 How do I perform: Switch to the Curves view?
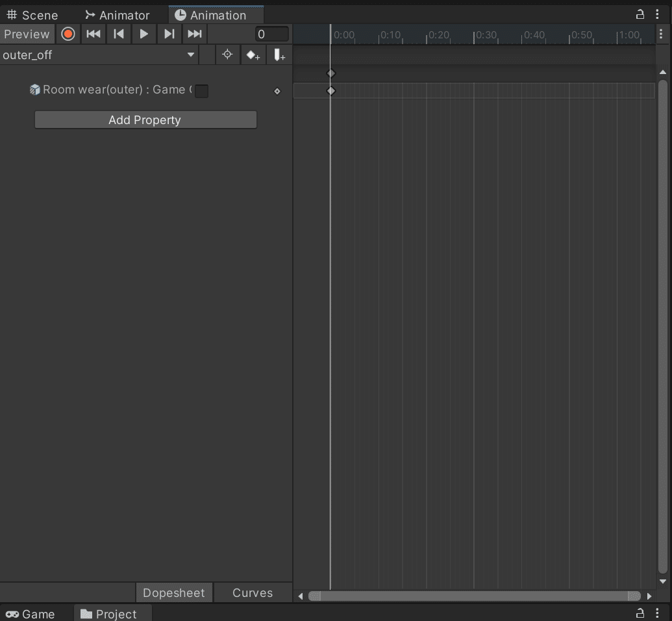pos(252,592)
